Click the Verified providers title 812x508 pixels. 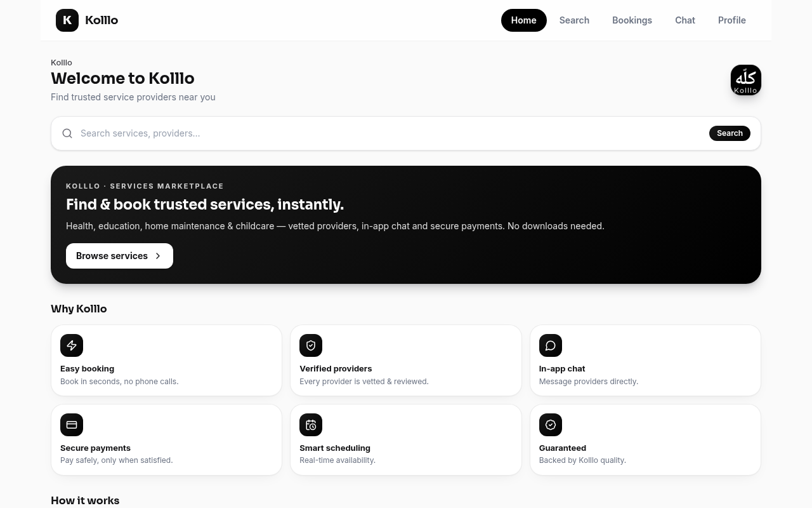point(336,368)
